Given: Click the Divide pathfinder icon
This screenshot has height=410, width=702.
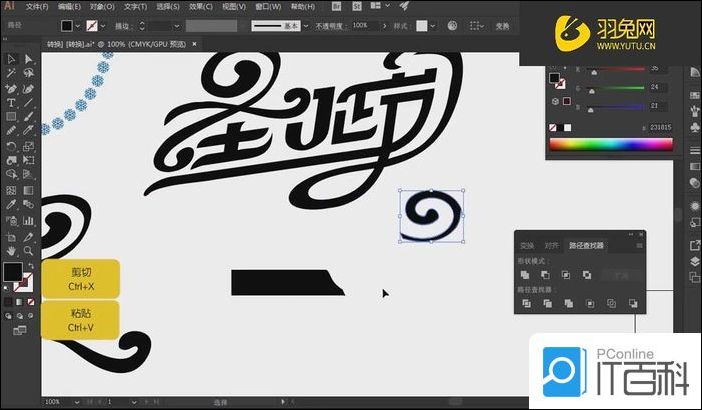Looking at the screenshot, I should pyautogui.click(x=525, y=303).
